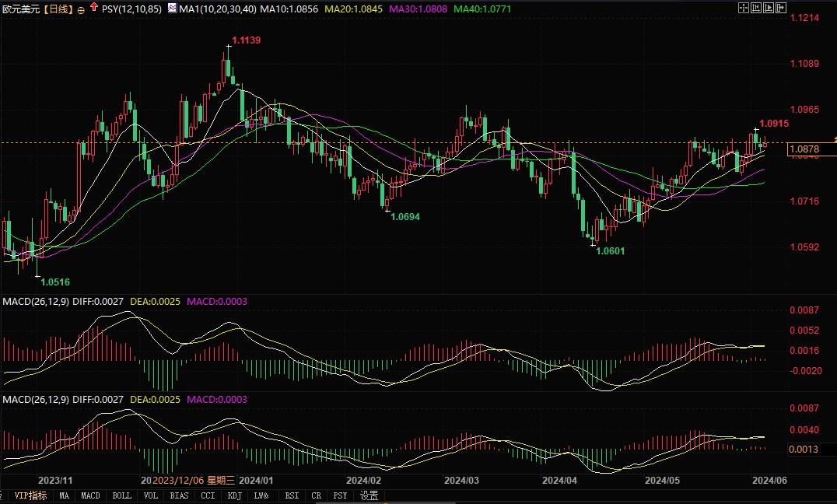The height and width of the screenshot is (504, 837).
Task: Click the circled plus icon beside 日线
Action: 81,9
